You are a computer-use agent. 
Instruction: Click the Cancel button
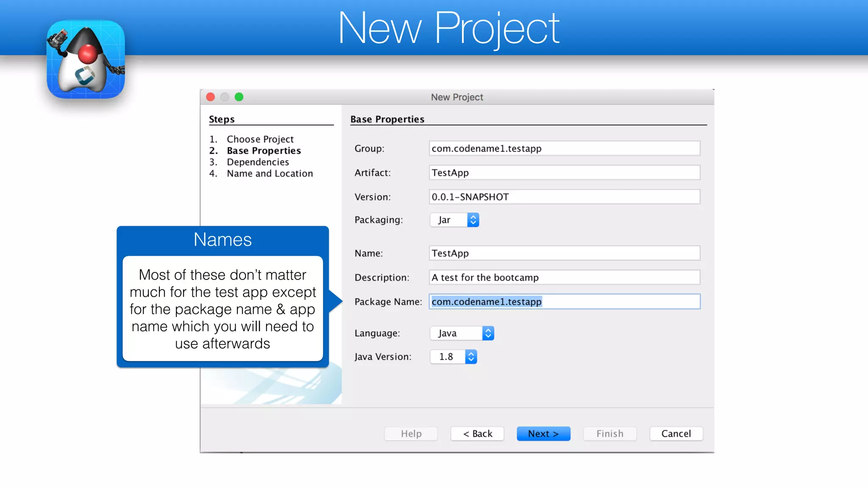click(676, 434)
